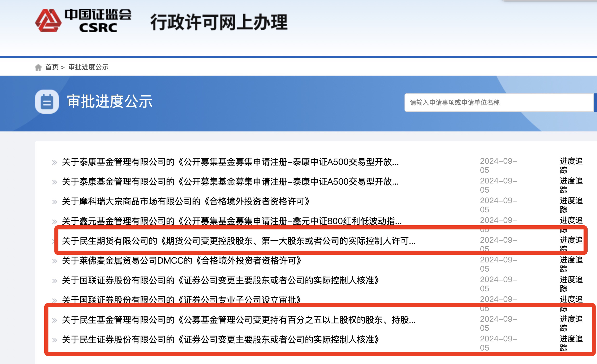Click arrow bullet beside 摩科瑞大宗商品 entry
The height and width of the screenshot is (364, 597).
click(54, 202)
